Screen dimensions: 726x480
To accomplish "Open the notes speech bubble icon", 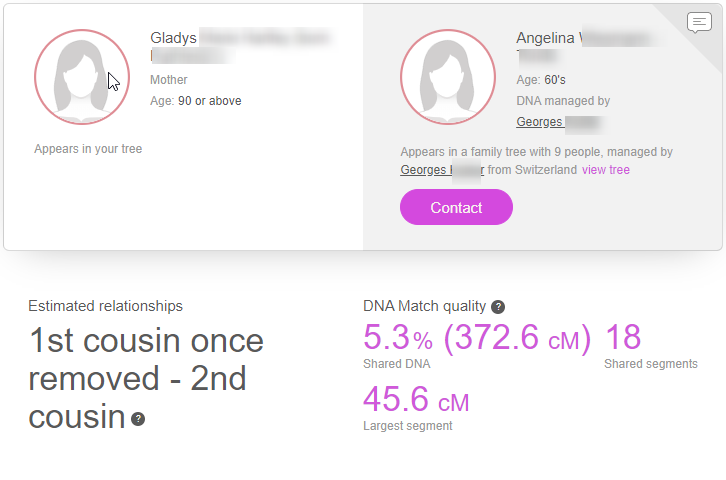I will 699,22.
